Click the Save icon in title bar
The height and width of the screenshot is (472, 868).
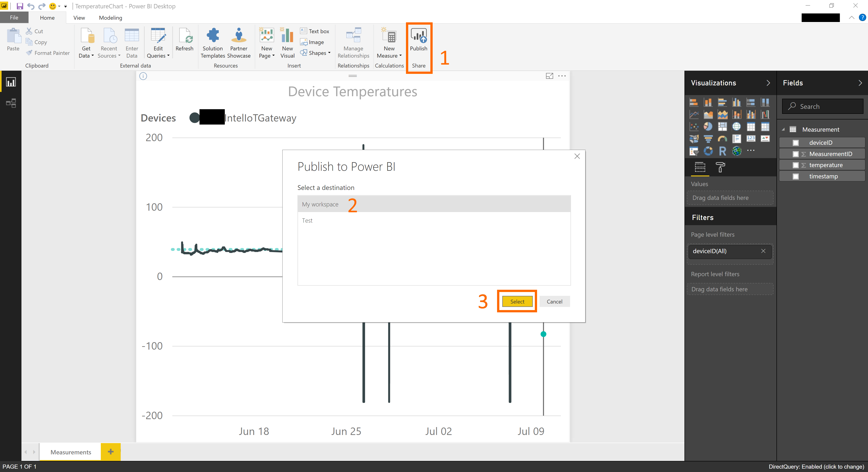pyautogui.click(x=20, y=6)
